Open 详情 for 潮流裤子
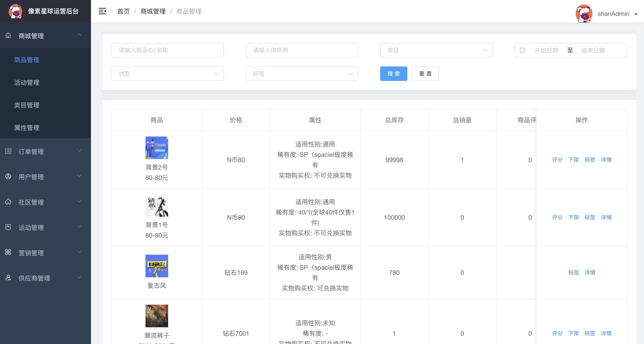 click(606, 333)
